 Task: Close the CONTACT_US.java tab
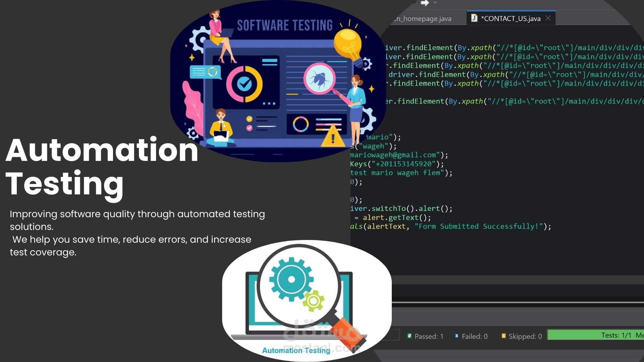548,18
